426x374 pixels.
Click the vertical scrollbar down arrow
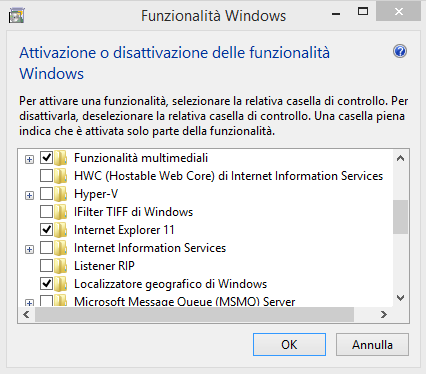pyautogui.click(x=400, y=298)
